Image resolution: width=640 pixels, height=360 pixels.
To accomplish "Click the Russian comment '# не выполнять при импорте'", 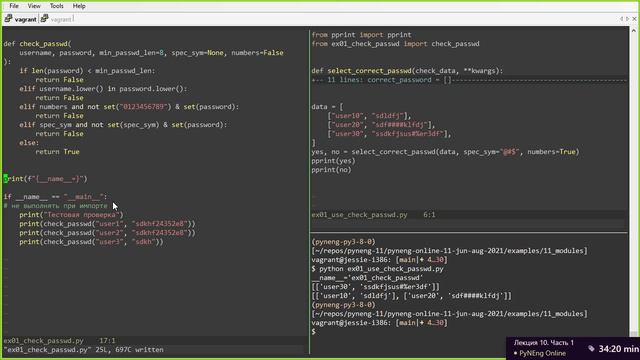I will pos(56,206).
